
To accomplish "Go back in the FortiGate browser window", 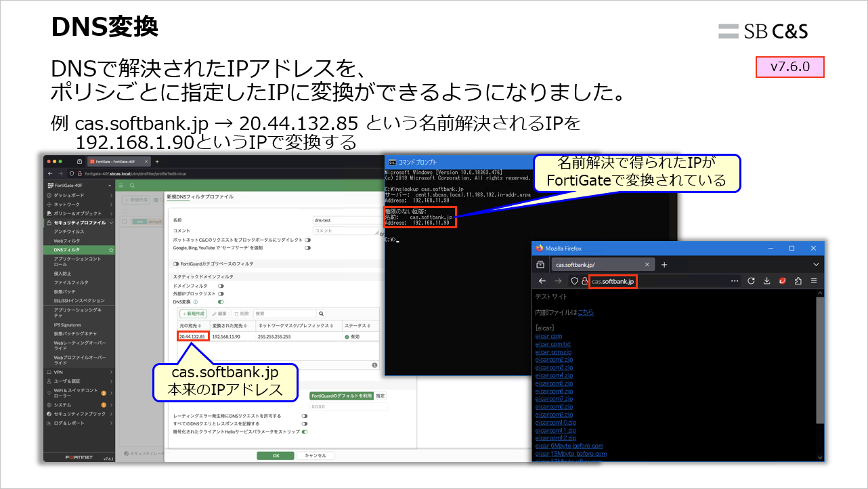I will pos(51,173).
